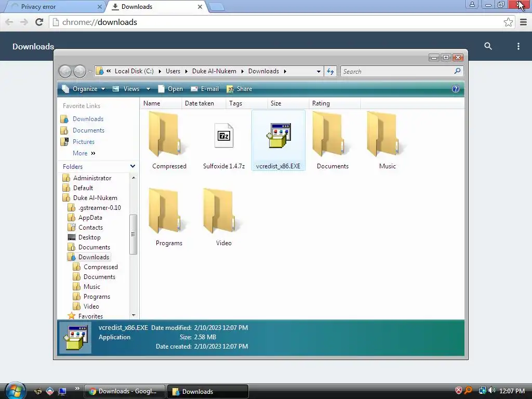Image resolution: width=532 pixels, height=399 pixels.
Task: Click the Explorer Back navigation button
Action: click(65, 71)
